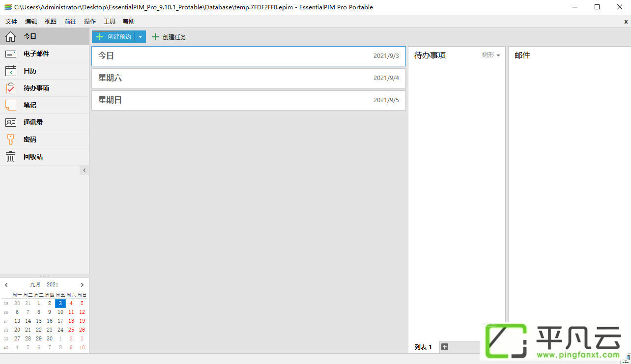
Task: Select date 24 in mini calendar
Action: click(60, 330)
